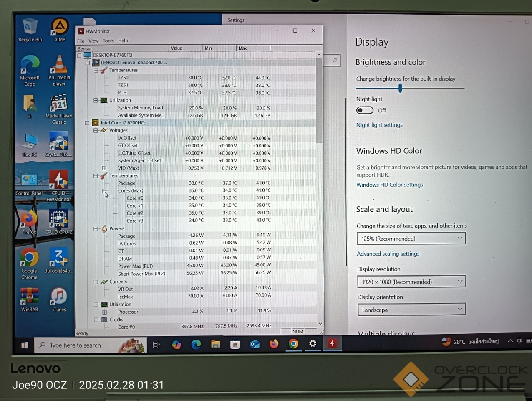Open Outlook from the taskbar
The image size is (532, 401).
(255, 344)
